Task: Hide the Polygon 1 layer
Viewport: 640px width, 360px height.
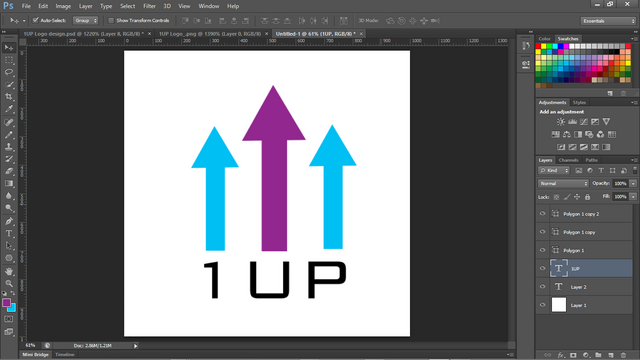Action: coord(542,250)
